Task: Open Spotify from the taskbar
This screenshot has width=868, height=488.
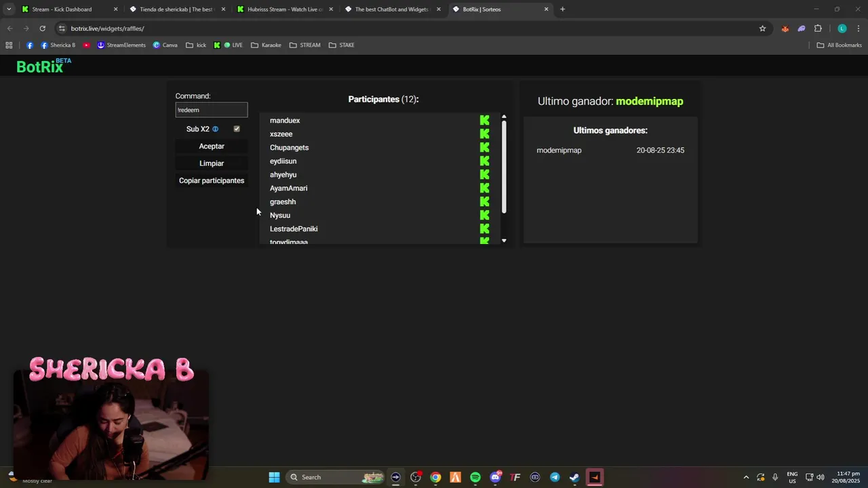Action: [x=475, y=477]
